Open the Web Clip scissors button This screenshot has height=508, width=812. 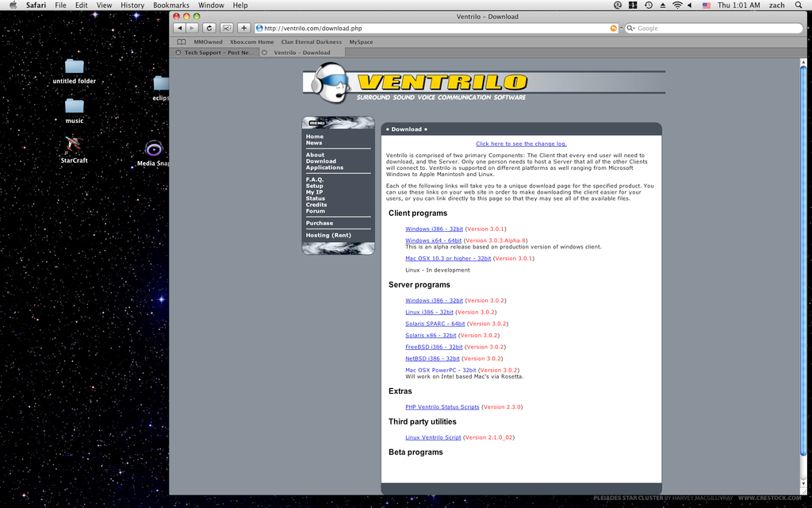226,28
